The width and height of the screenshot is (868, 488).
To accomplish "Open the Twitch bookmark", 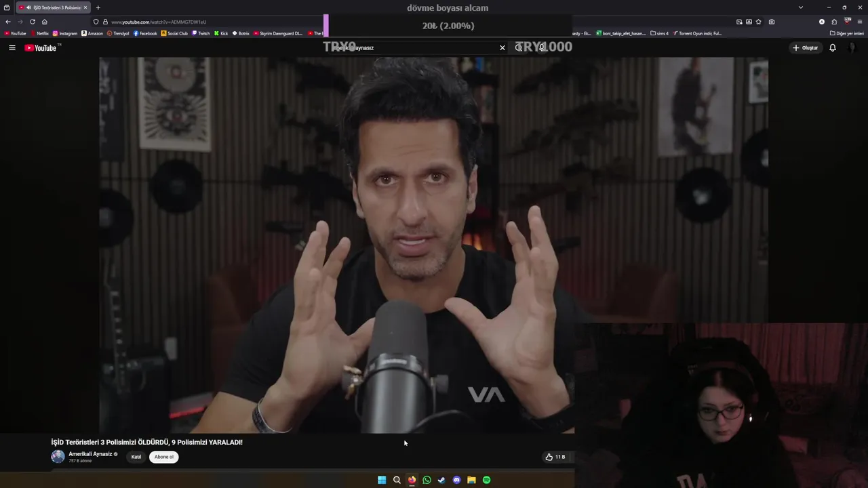I will pos(201,33).
